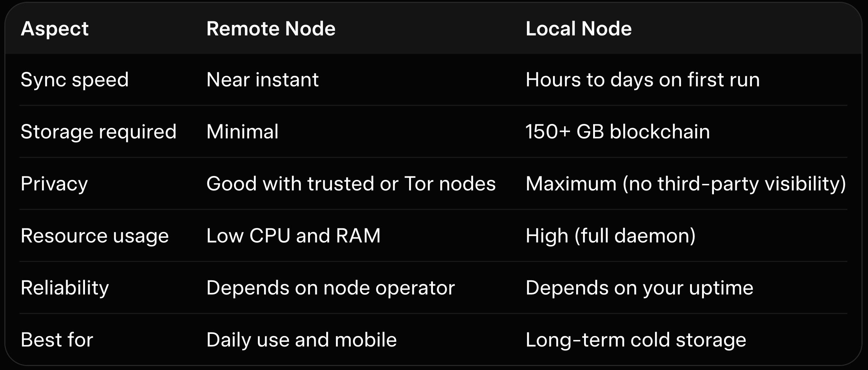Viewport: 868px width, 370px height.
Task: Click the Storage required row label
Action: coord(98,132)
